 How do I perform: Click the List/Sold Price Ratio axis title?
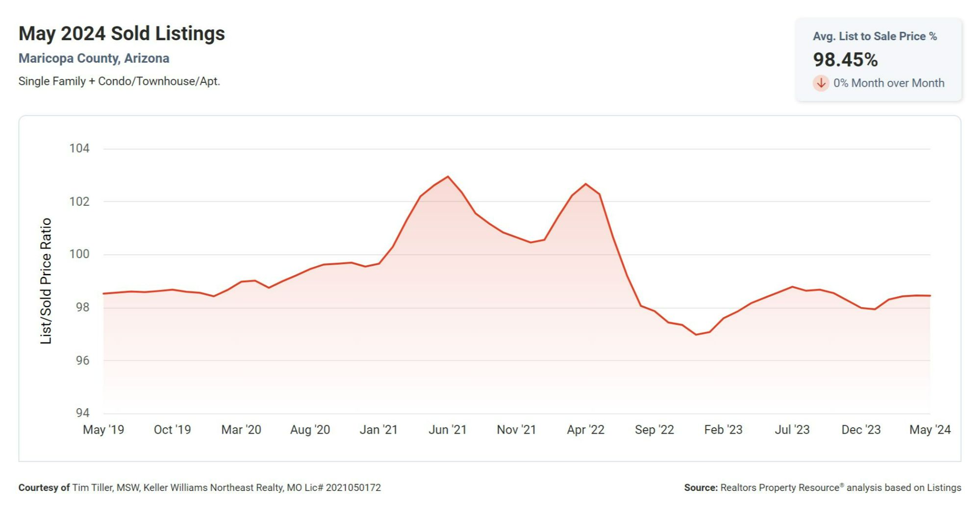tap(46, 281)
